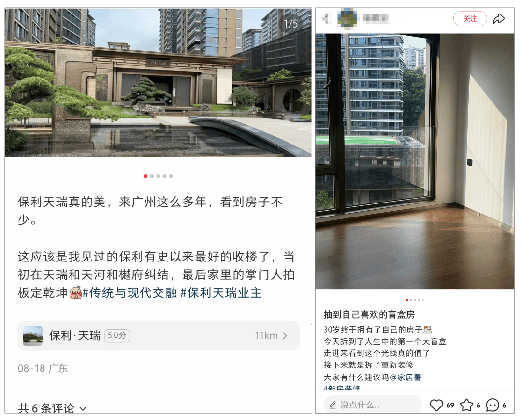The image size is (522, 420).
Task: View the room window photo
Action: (x=415, y=161)
